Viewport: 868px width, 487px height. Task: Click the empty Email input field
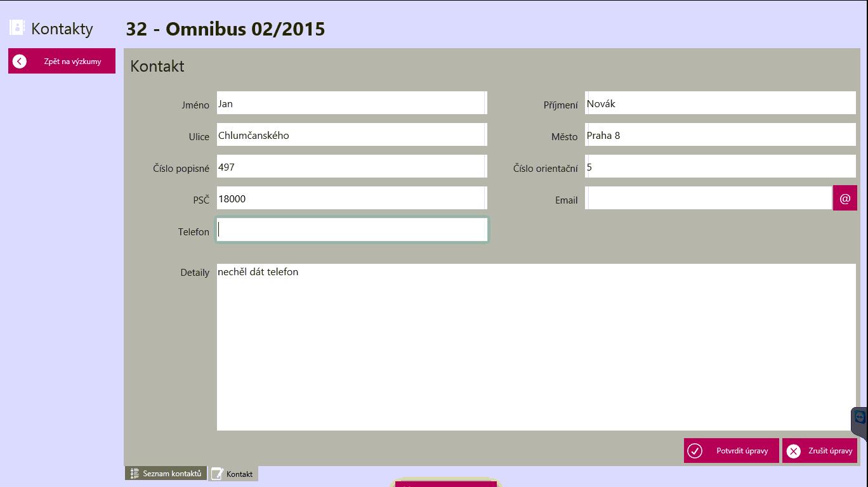pos(707,198)
